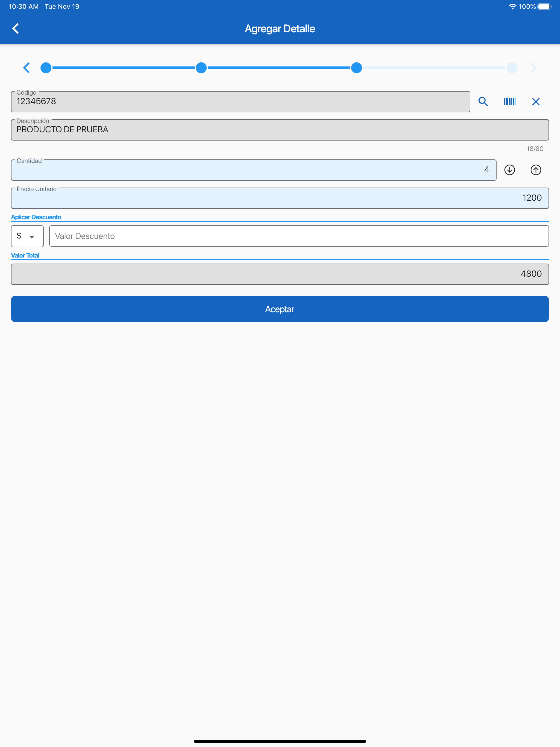This screenshot has height=747, width=560.
Task: Focus the Código field showing 12345678
Action: tap(240, 102)
